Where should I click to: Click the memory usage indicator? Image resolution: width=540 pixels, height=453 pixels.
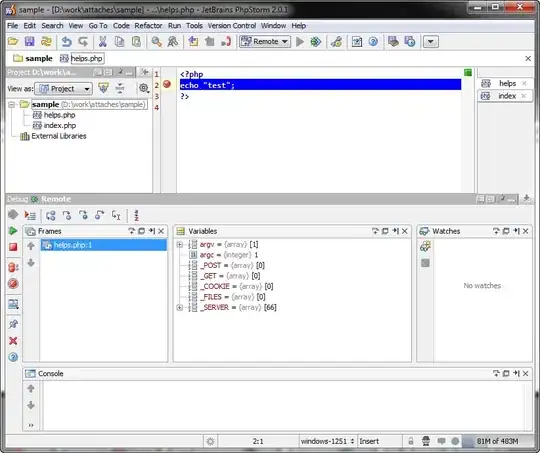pyautogui.click(x=497, y=441)
